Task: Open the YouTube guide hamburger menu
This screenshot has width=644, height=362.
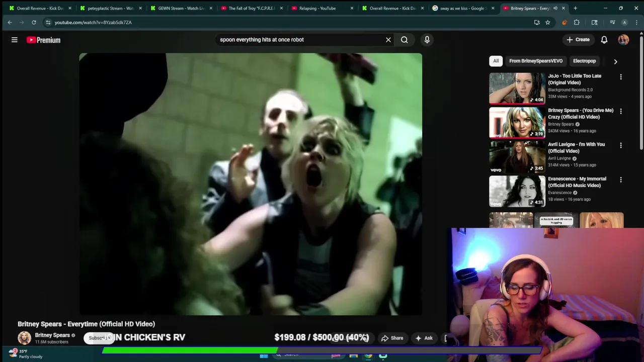Action: (x=15, y=40)
